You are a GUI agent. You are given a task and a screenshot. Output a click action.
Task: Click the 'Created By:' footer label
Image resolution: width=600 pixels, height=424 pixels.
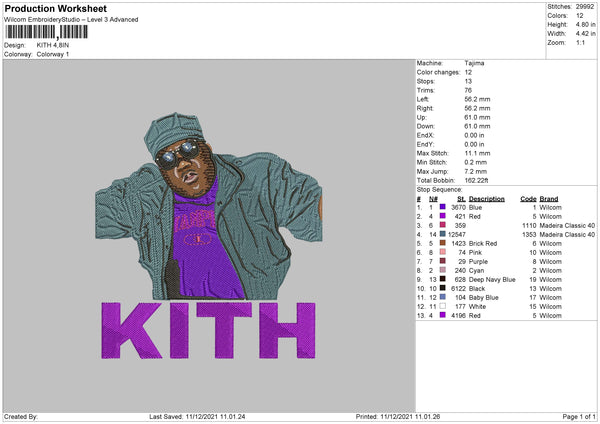[x=21, y=417]
